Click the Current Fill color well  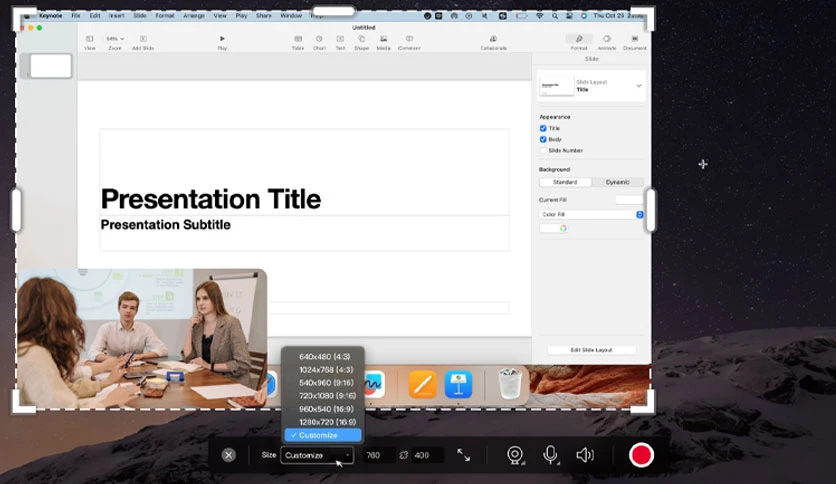(x=629, y=200)
